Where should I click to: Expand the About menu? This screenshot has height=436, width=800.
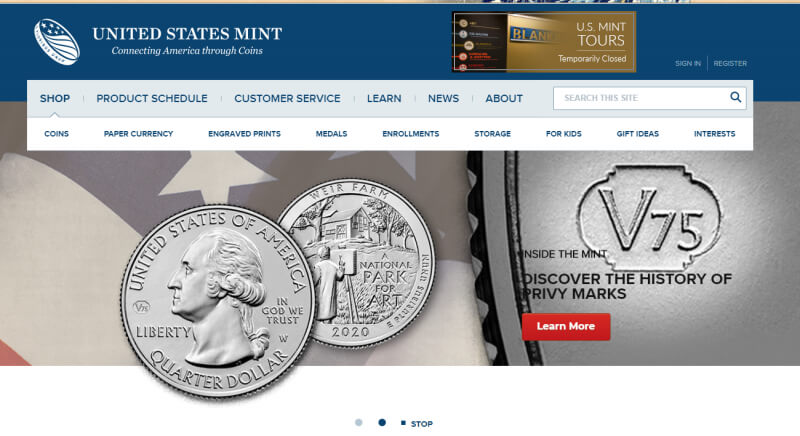[x=504, y=98]
